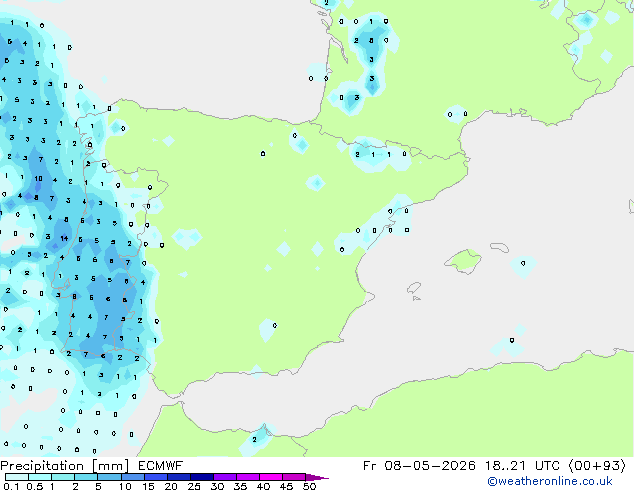Click the legend label '30'

[x=217, y=486]
